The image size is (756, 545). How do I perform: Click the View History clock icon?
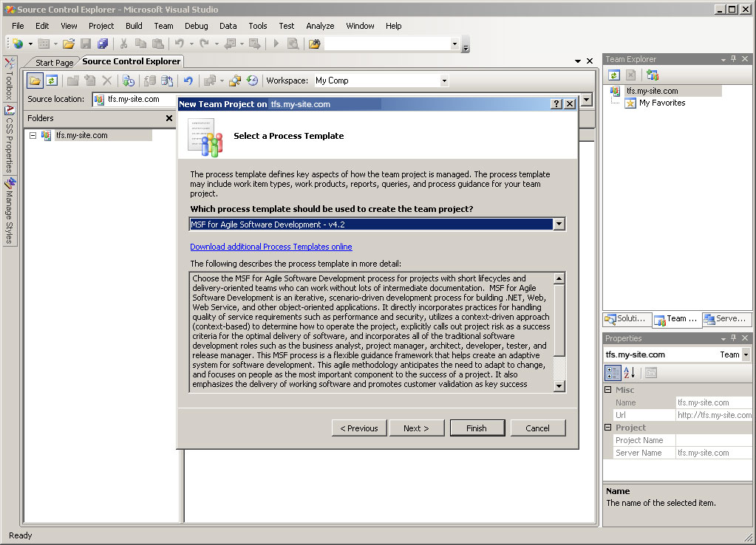[x=252, y=80]
